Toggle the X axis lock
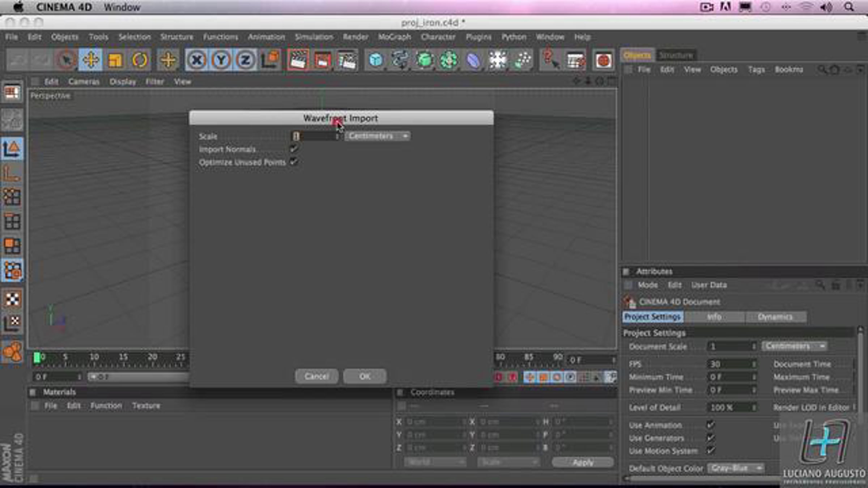This screenshot has width=868, height=488. pyautogui.click(x=196, y=60)
